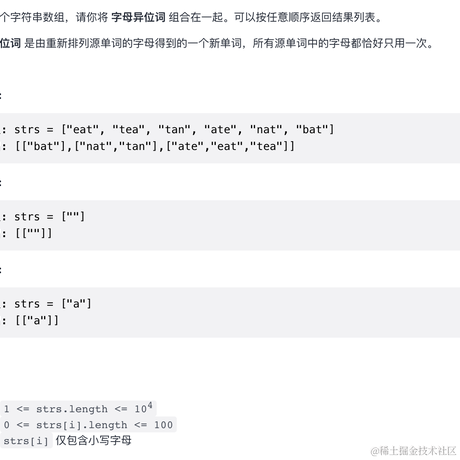Click the [["a"]] output line
Image resolution: width=460 pixels, height=460 pixels.
click(x=37, y=320)
